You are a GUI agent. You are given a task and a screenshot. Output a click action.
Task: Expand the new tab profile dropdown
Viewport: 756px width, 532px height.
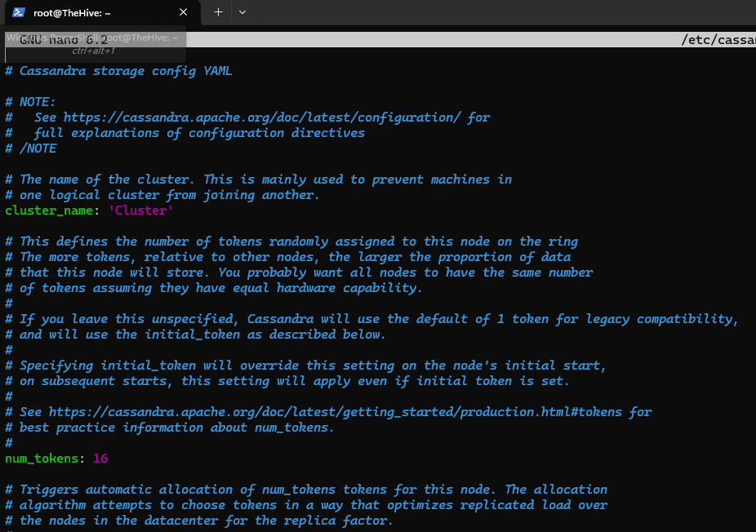coord(242,12)
